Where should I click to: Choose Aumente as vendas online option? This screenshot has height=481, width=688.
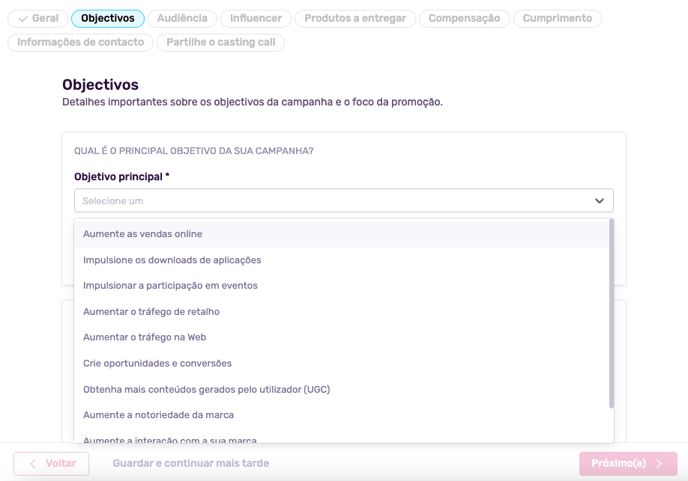coord(341,234)
